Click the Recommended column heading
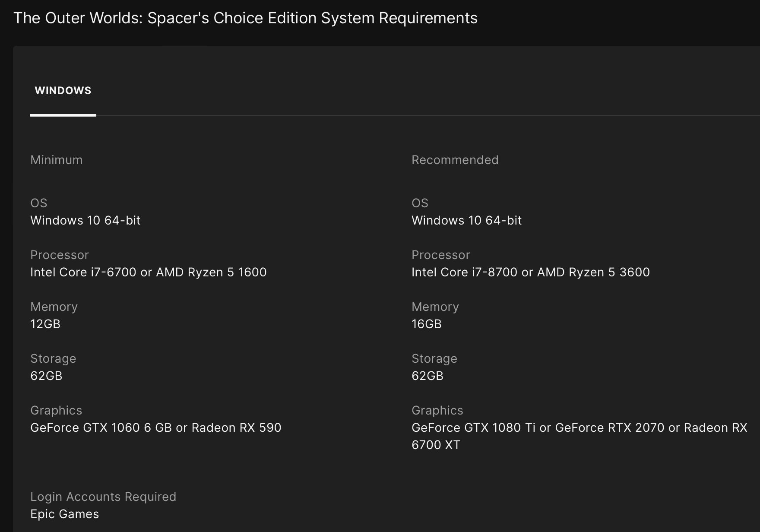The height and width of the screenshot is (532, 760). (455, 160)
